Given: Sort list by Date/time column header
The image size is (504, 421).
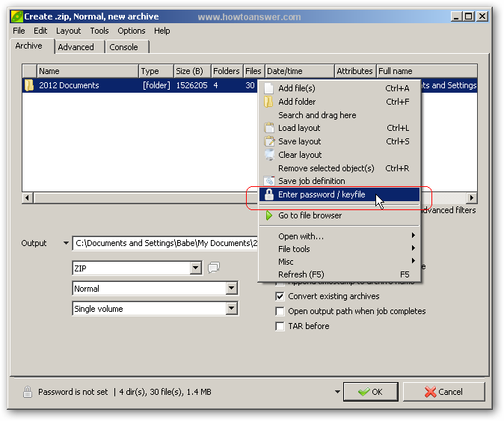Looking at the screenshot, I should click(300, 71).
